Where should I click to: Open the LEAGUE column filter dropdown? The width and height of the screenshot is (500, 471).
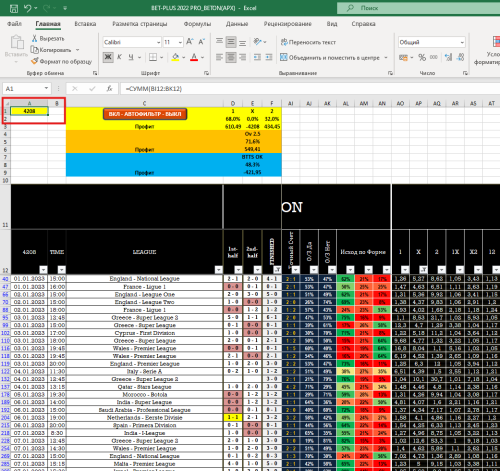pos(219,270)
